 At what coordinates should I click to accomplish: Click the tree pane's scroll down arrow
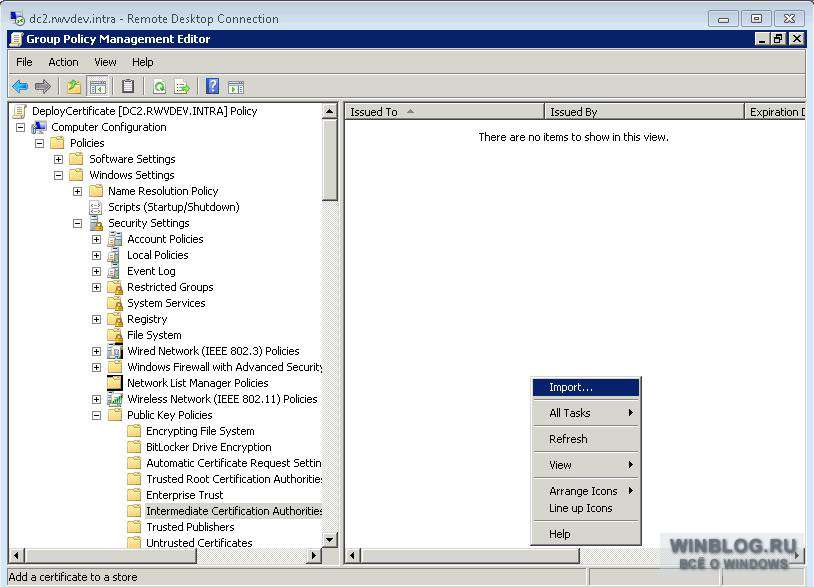pos(330,540)
